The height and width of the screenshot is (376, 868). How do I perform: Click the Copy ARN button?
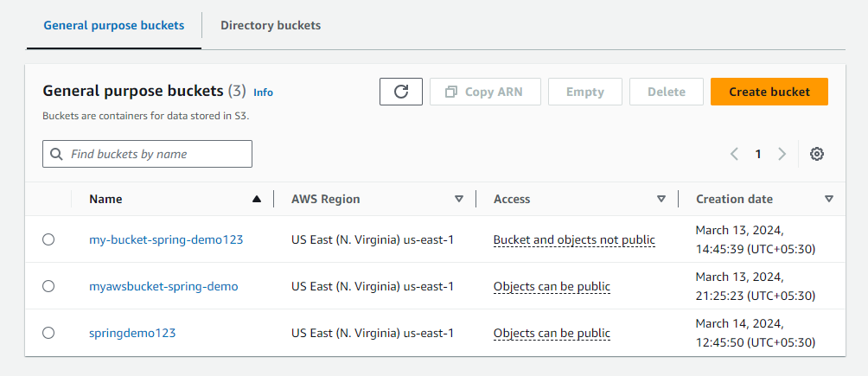(485, 92)
